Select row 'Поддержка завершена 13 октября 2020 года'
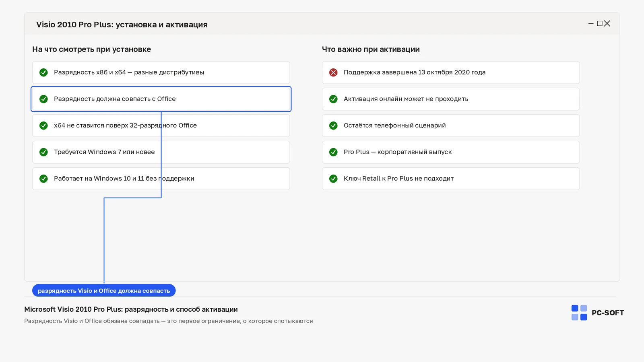Viewport: 644px width, 362px height. [451, 72]
